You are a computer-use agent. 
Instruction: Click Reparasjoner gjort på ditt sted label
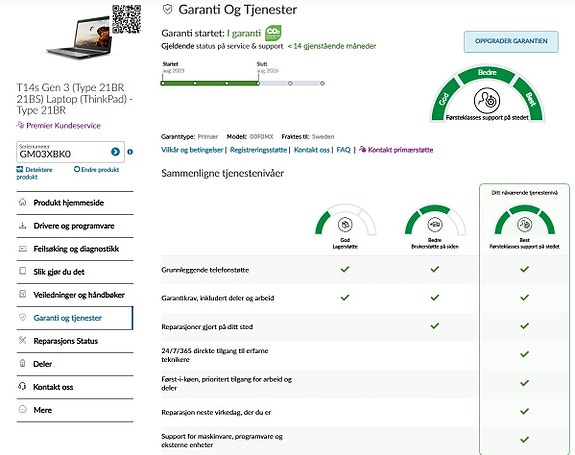[207, 326]
